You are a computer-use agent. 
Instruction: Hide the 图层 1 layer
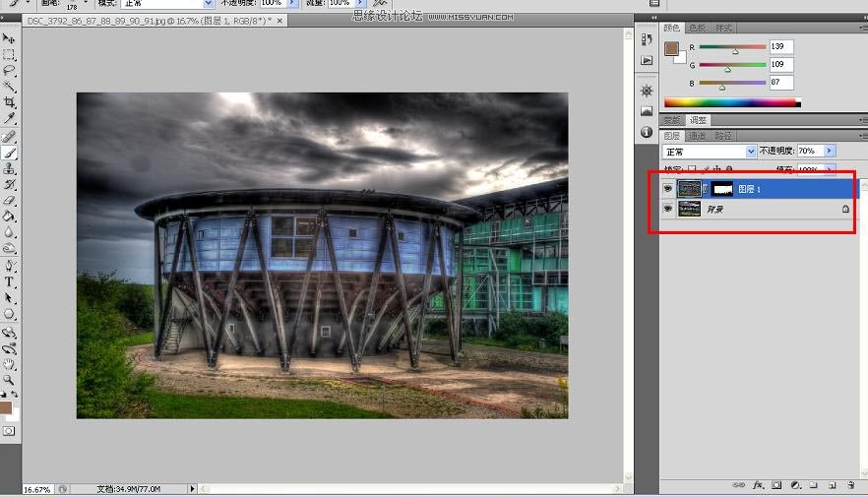667,189
